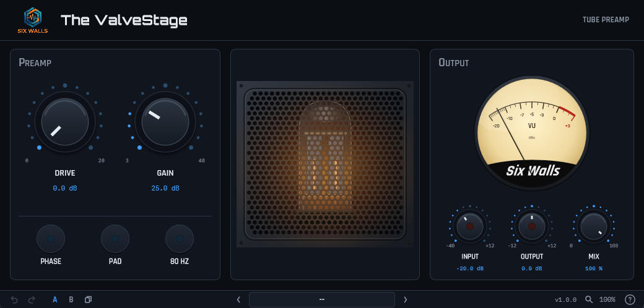
Task: Click the INPUT knob
Action: pos(470,226)
